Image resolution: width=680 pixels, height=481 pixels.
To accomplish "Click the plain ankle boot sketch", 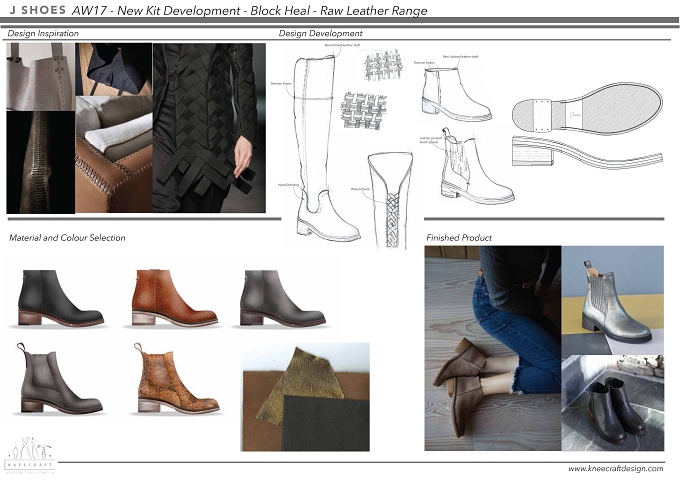I will [456, 95].
